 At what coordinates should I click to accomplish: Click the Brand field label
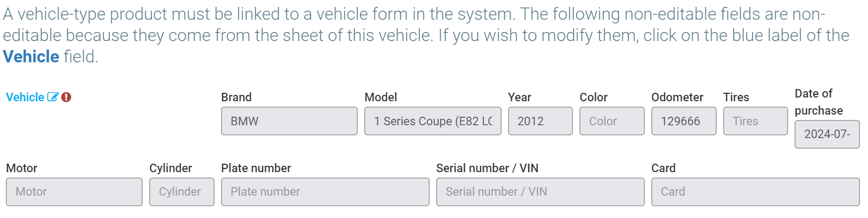tap(236, 97)
